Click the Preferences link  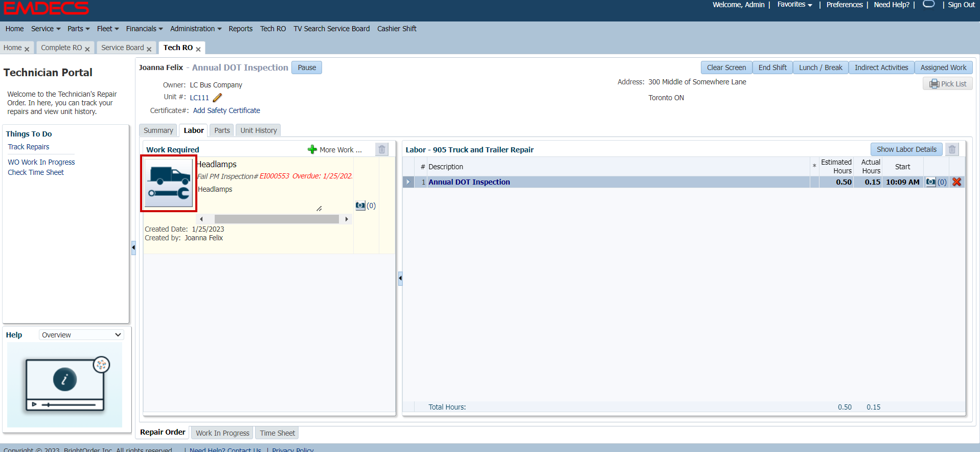[845, 5]
